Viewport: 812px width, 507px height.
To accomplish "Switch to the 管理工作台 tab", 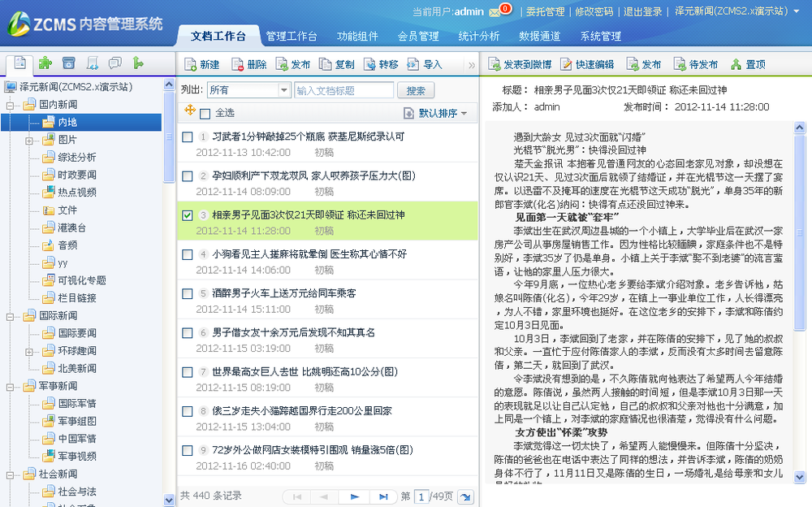I will coord(292,37).
